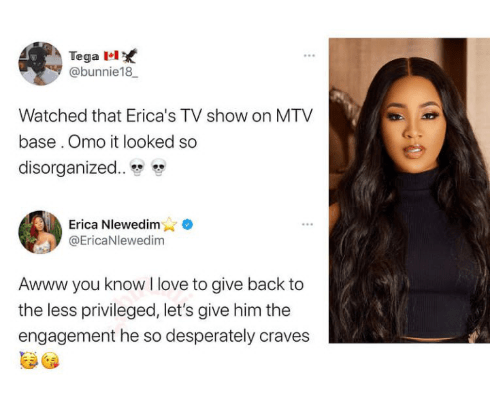
Task: Click the Canadian flag emoji
Action: (x=111, y=56)
